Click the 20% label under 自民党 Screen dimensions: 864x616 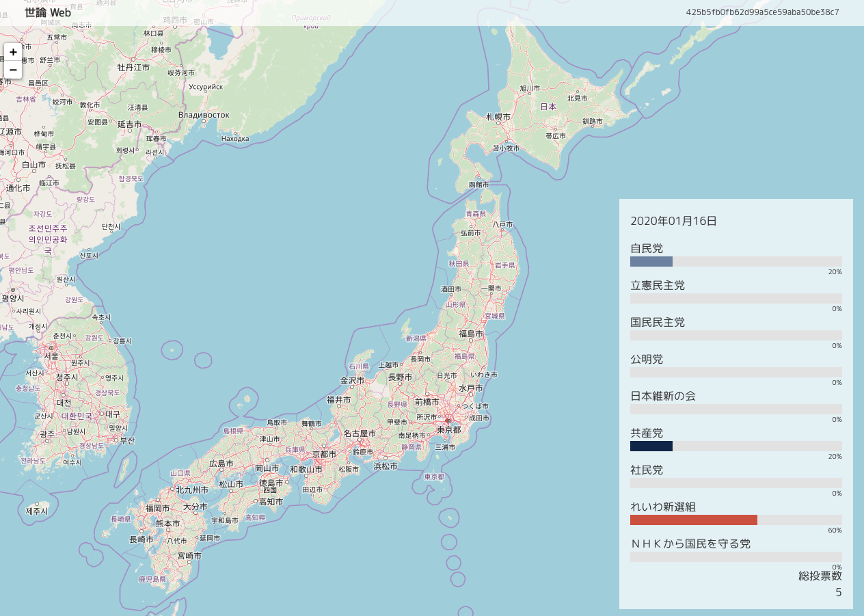point(835,271)
